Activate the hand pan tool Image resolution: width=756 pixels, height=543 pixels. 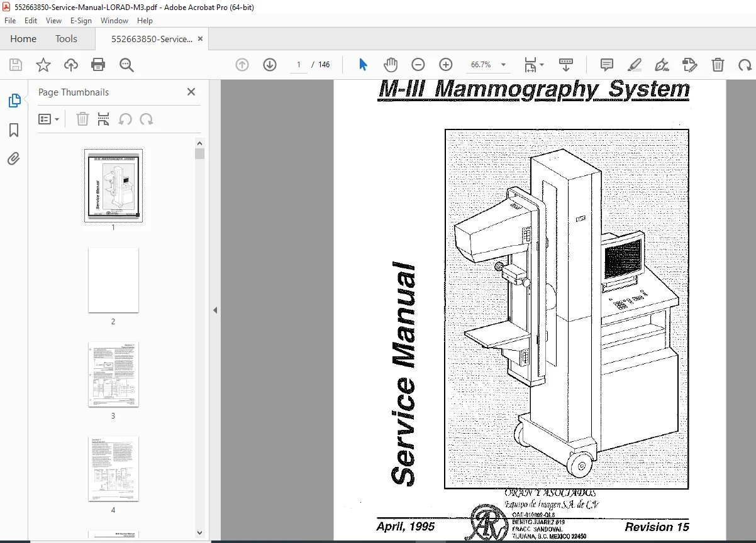click(x=391, y=65)
